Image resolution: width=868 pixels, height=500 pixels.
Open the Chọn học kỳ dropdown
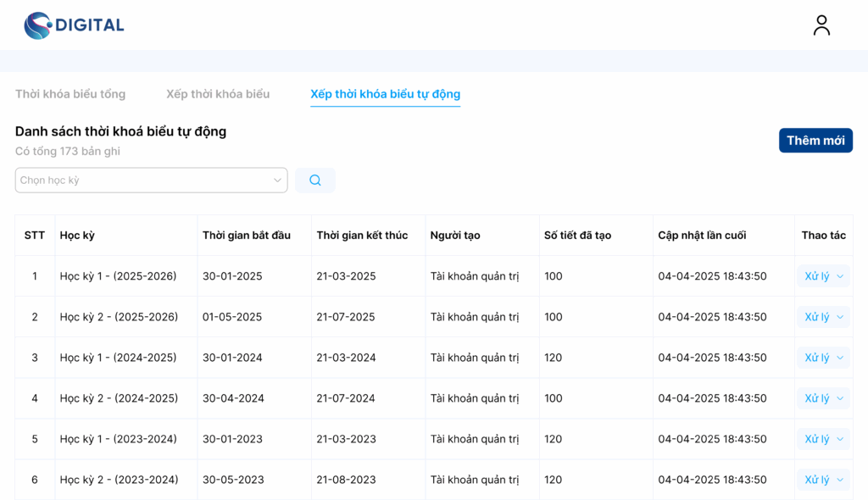tap(151, 181)
